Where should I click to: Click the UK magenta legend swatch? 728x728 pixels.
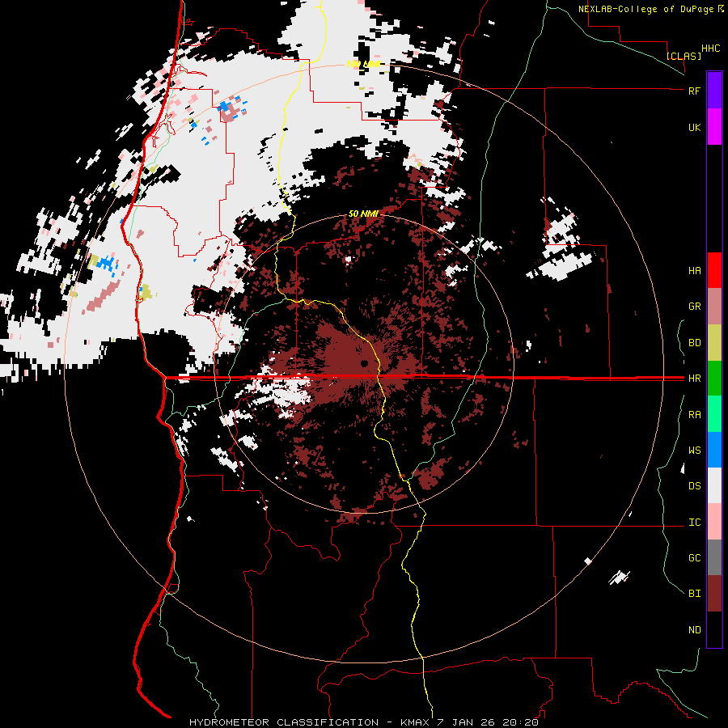coord(714,127)
